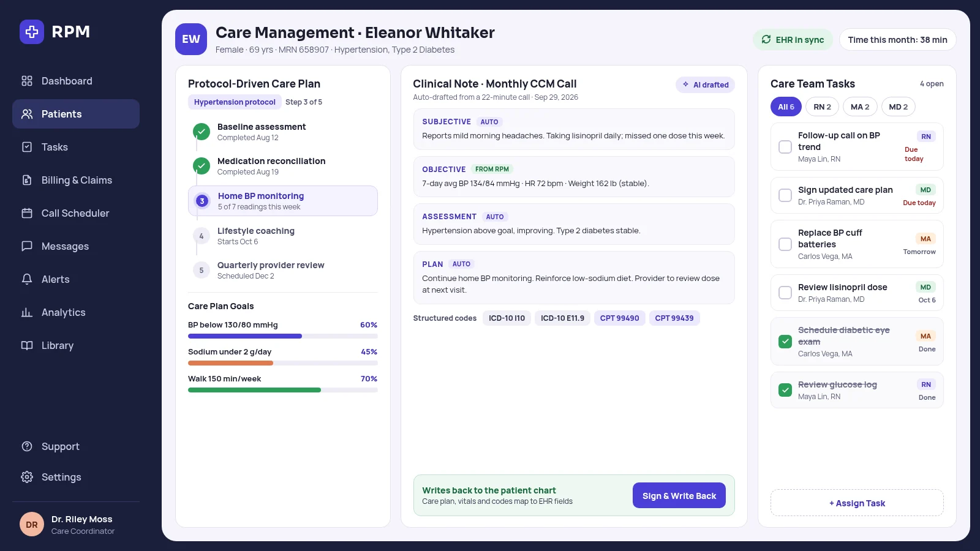Screen dimensions: 980x551
Task: Click the RPM logo icon
Action: coord(32,32)
